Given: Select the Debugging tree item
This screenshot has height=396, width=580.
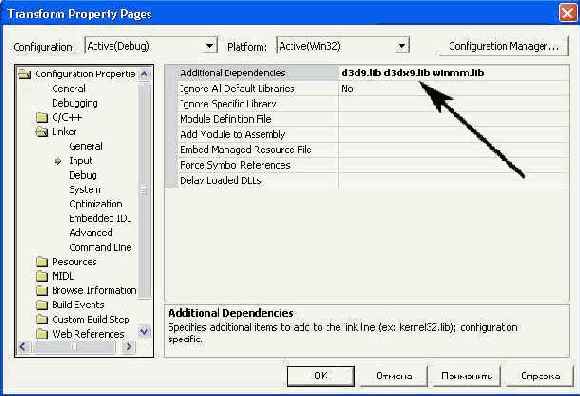Looking at the screenshot, I should [75, 103].
